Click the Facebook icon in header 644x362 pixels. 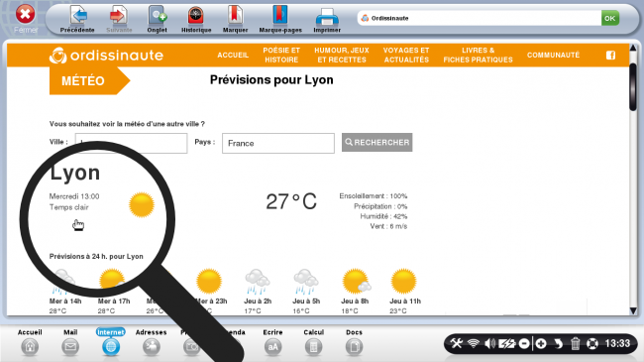point(610,56)
